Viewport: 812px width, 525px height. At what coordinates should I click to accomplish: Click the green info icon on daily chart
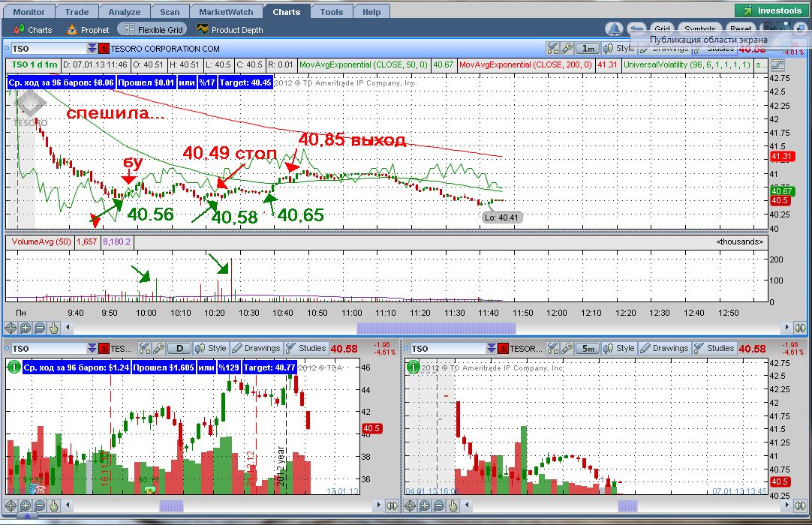14,367
